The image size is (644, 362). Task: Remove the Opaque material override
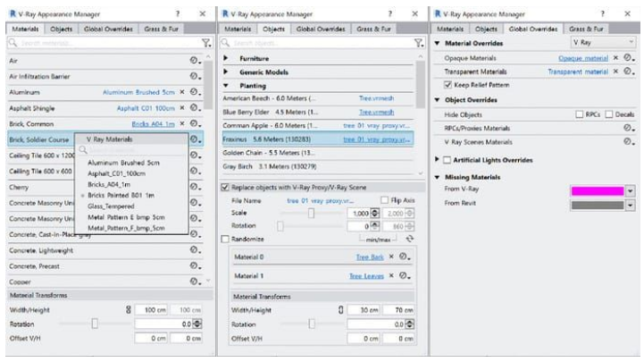617,58
